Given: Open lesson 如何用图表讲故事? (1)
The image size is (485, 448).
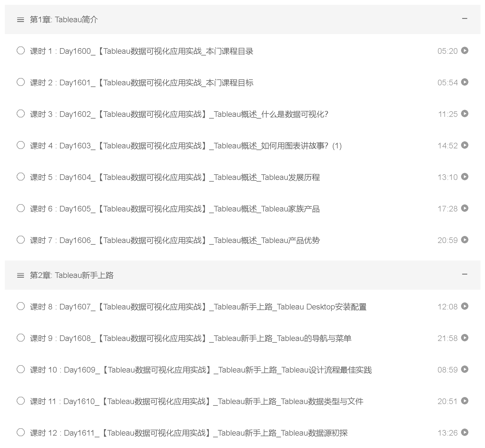Looking at the screenshot, I should (x=186, y=146).
